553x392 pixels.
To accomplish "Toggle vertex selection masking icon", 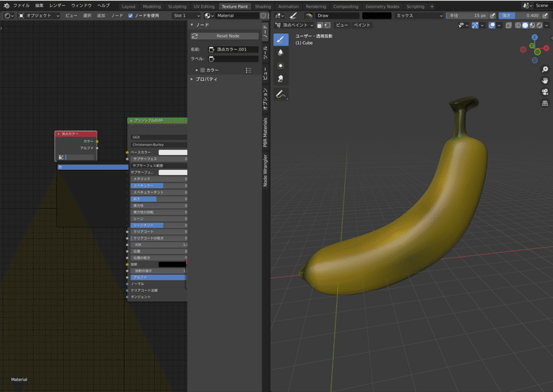I will point(327,25).
